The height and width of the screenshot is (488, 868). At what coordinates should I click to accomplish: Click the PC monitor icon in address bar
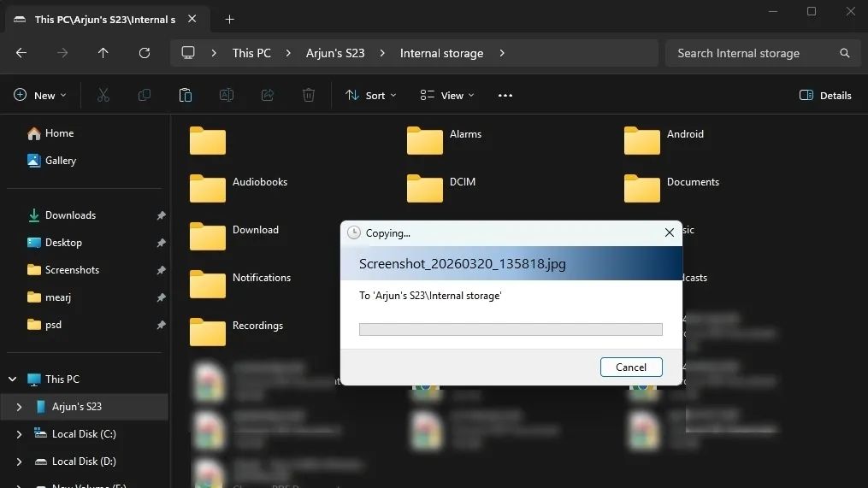click(x=188, y=53)
